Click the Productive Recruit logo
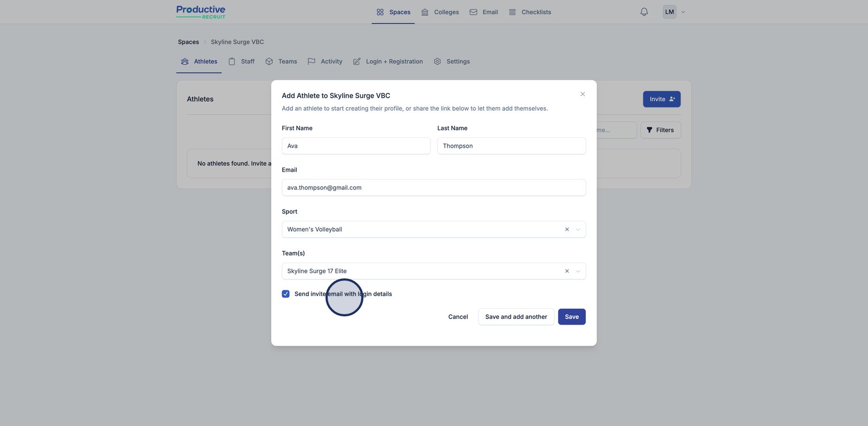This screenshot has width=868, height=426. coord(201,12)
